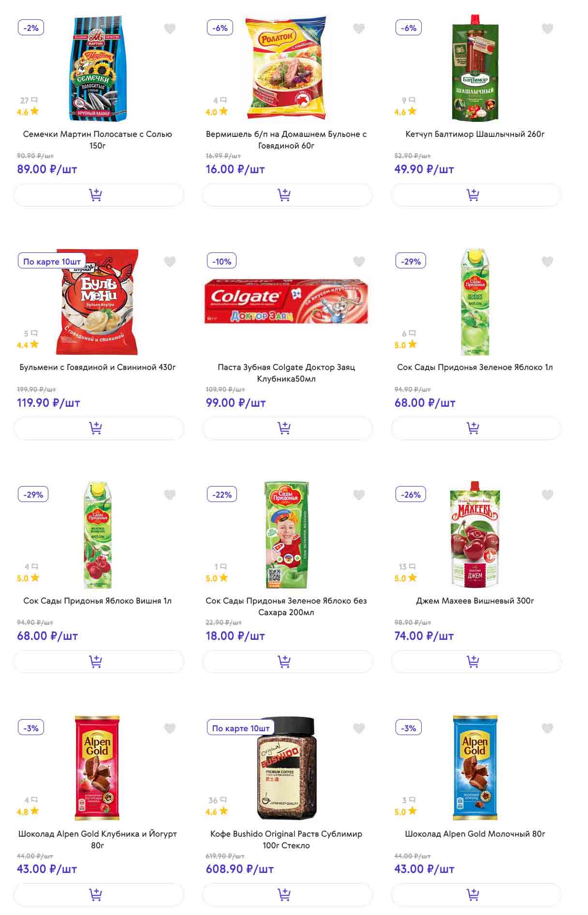Favorite Сок Сады Придонья Яблоко Вишня

tap(170, 495)
